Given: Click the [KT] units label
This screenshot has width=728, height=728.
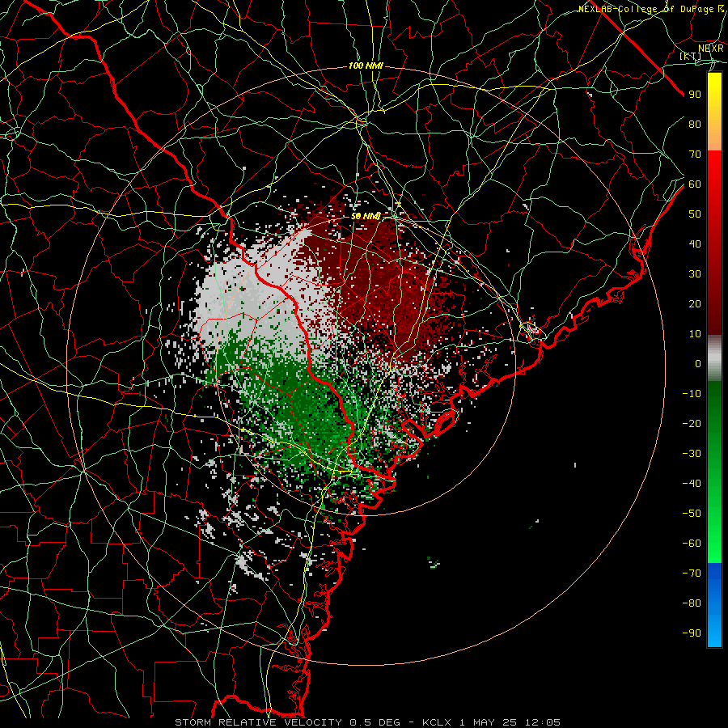Looking at the screenshot, I should pyautogui.click(x=691, y=56).
